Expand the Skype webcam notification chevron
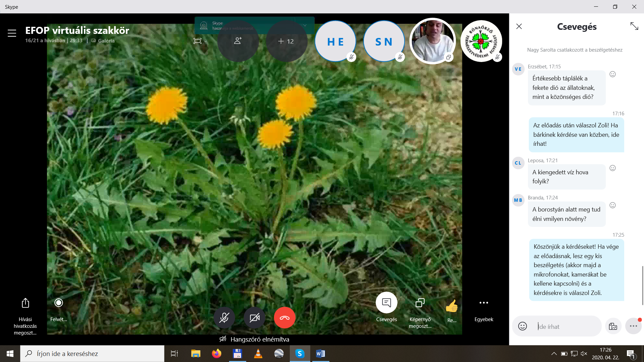This screenshot has height=362, width=644. pos(305,25)
